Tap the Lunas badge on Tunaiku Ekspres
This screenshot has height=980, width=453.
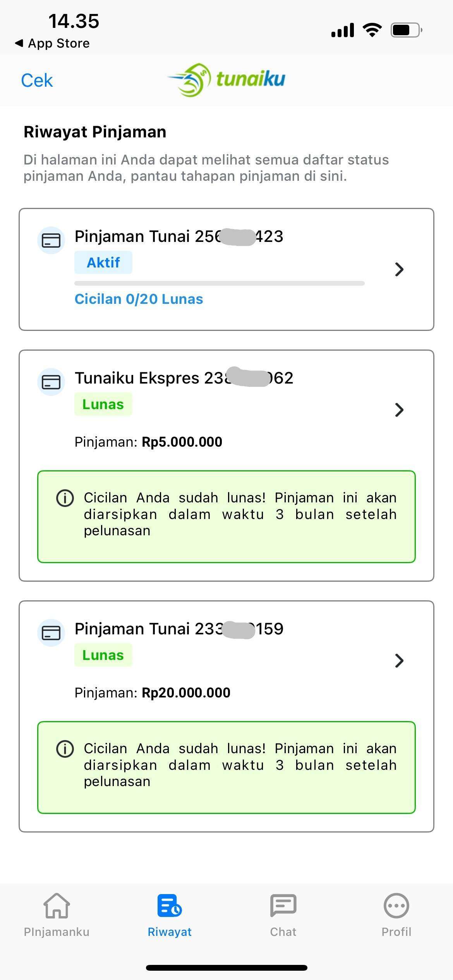click(103, 404)
